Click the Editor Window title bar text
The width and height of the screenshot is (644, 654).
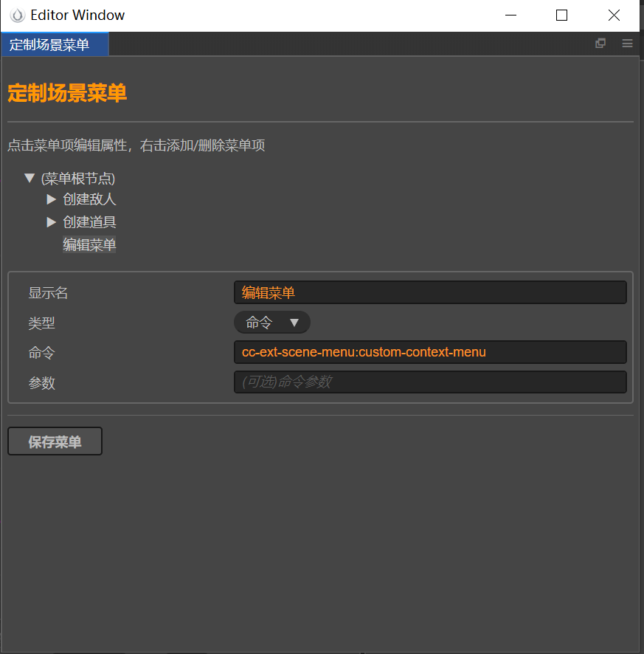tap(77, 16)
